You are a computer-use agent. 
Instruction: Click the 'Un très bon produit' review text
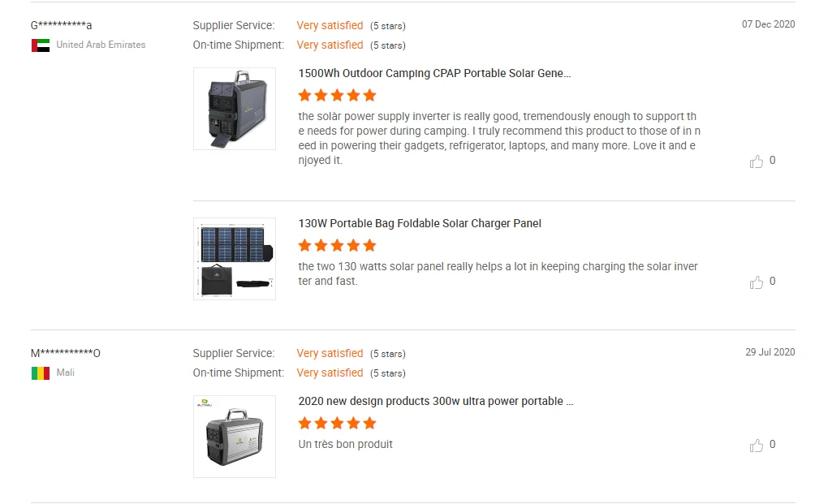tap(345, 445)
